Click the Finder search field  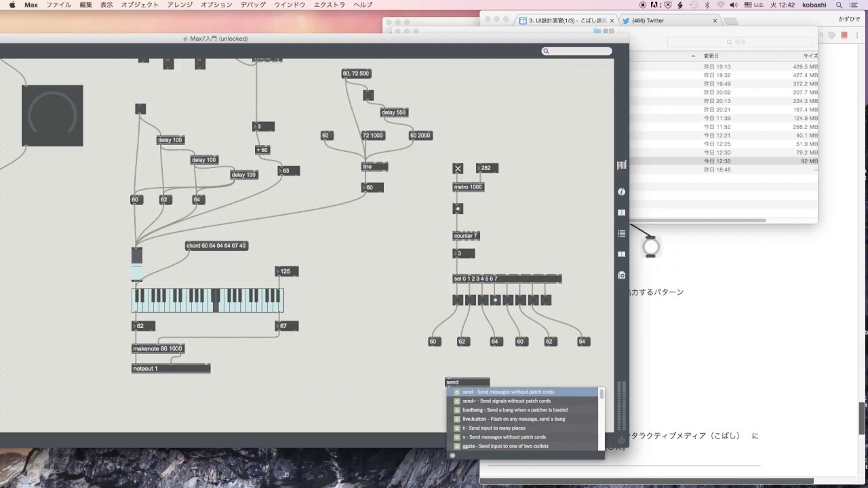(741, 42)
